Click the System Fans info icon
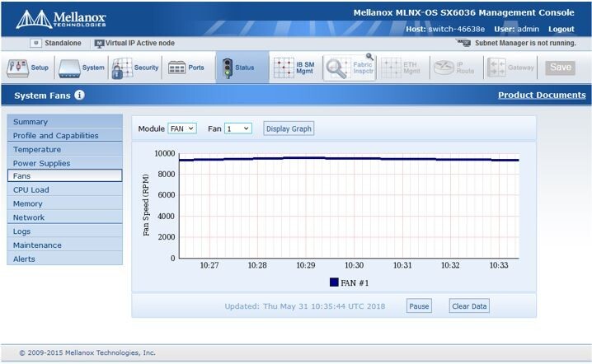Screen dimensions: 592x364 [x=79, y=95]
